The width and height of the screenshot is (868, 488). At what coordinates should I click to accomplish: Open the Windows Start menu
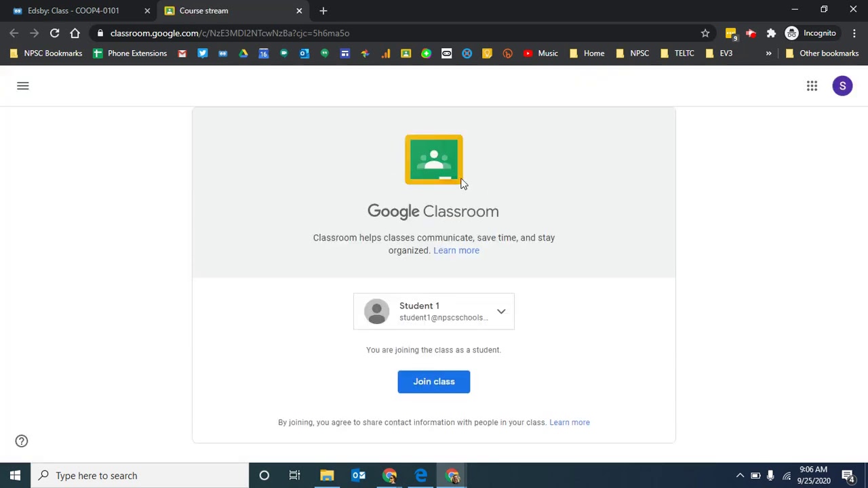click(15, 475)
